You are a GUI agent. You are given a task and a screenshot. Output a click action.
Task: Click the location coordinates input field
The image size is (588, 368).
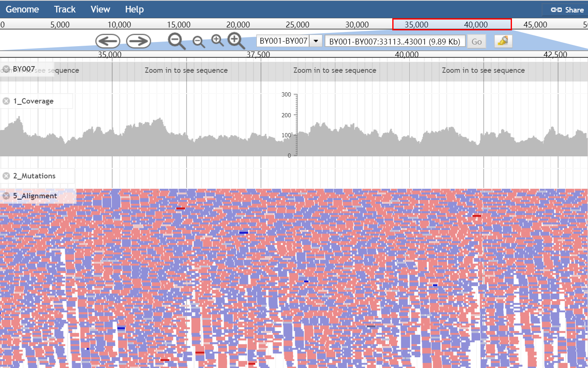[395, 41]
